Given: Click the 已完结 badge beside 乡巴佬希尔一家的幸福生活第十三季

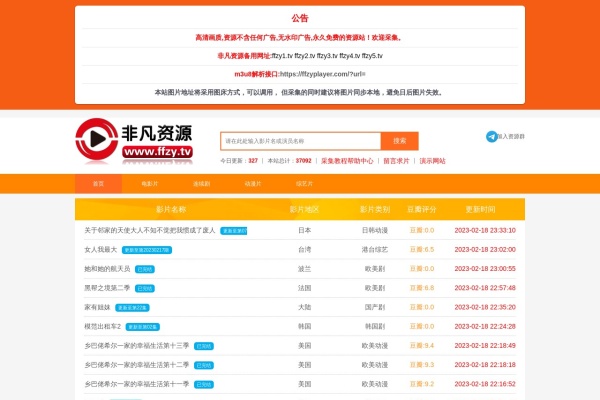Looking at the screenshot, I should point(204,346).
